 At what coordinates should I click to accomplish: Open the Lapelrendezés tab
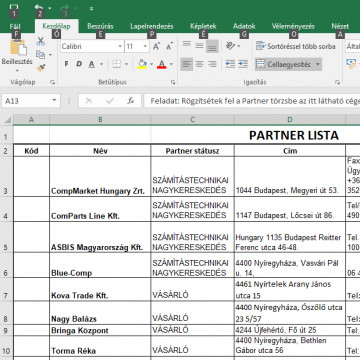coord(152,26)
